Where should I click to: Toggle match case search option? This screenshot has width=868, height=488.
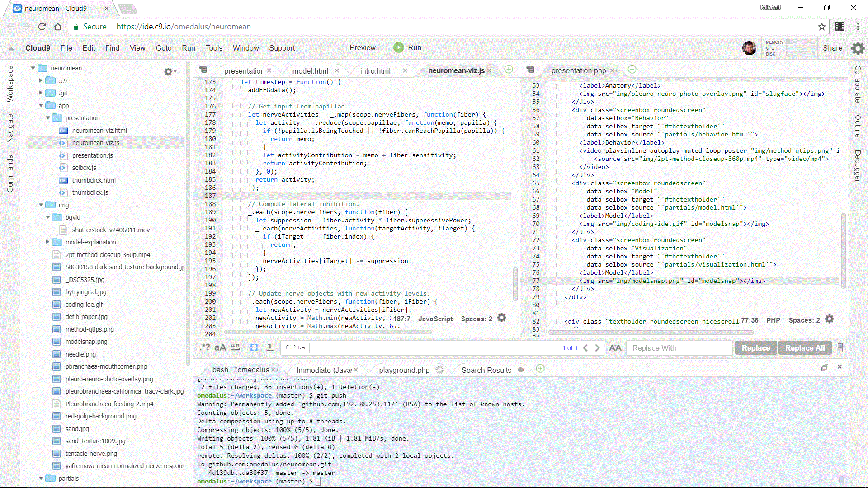(220, 347)
